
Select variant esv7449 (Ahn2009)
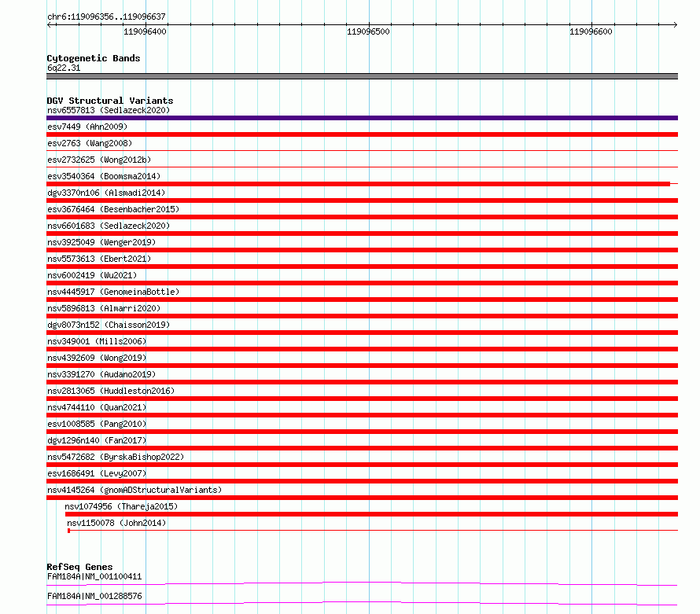(87, 127)
